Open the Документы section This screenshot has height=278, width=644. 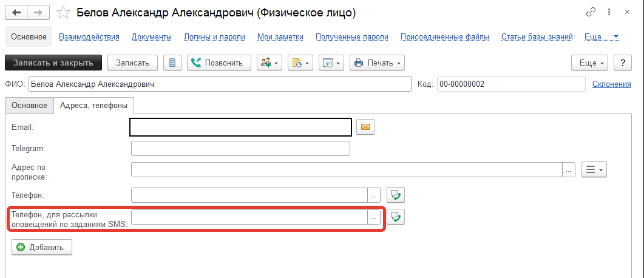[x=152, y=37]
